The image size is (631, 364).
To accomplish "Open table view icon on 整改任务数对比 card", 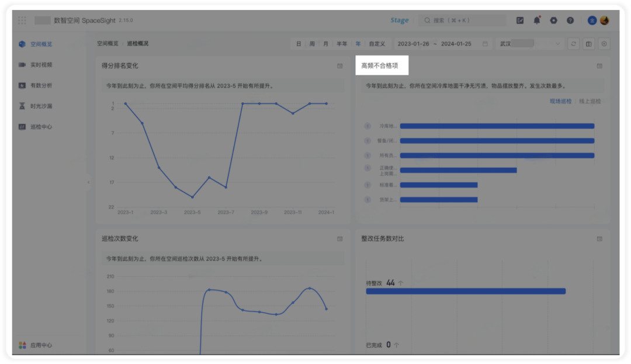I will tap(599, 239).
